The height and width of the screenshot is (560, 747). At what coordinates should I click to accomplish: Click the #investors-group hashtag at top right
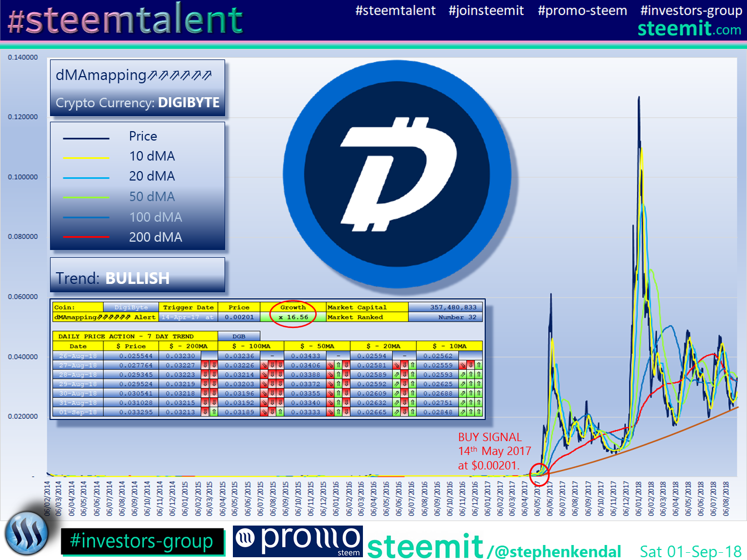(691, 11)
